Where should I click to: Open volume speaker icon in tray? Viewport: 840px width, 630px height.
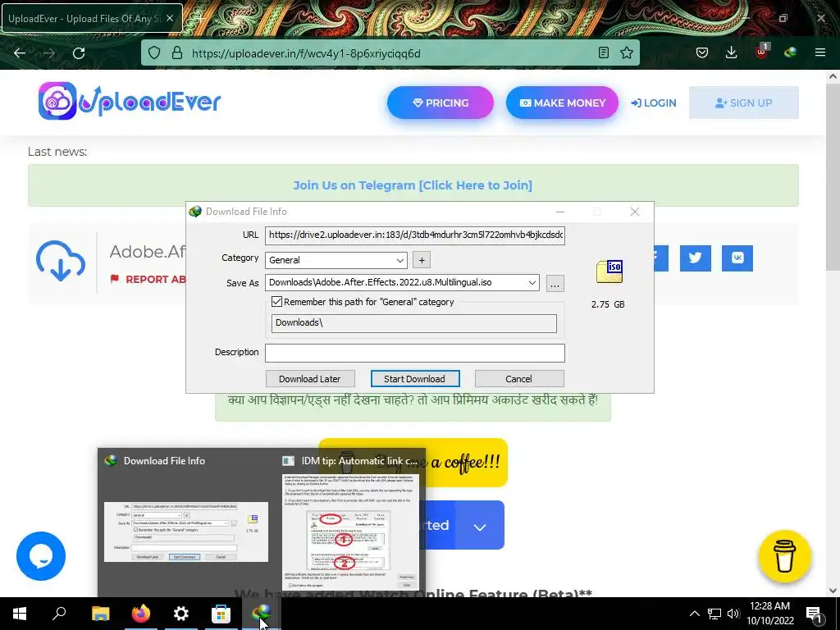coord(733,614)
